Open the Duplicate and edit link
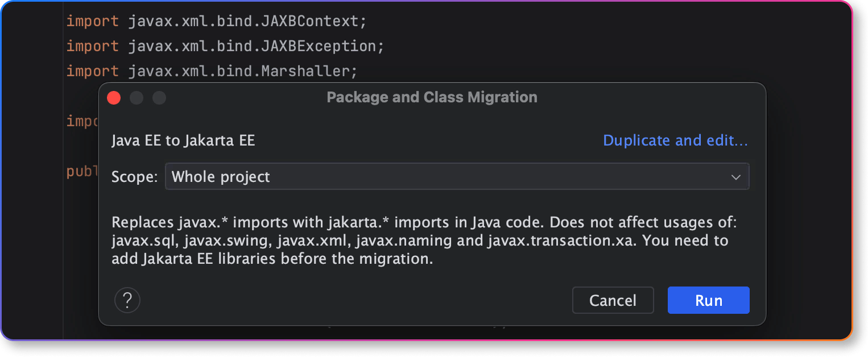 click(675, 140)
